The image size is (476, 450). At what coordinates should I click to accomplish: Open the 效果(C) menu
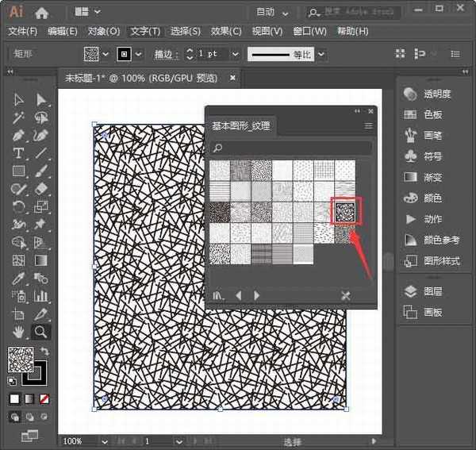tap(226, 32)
